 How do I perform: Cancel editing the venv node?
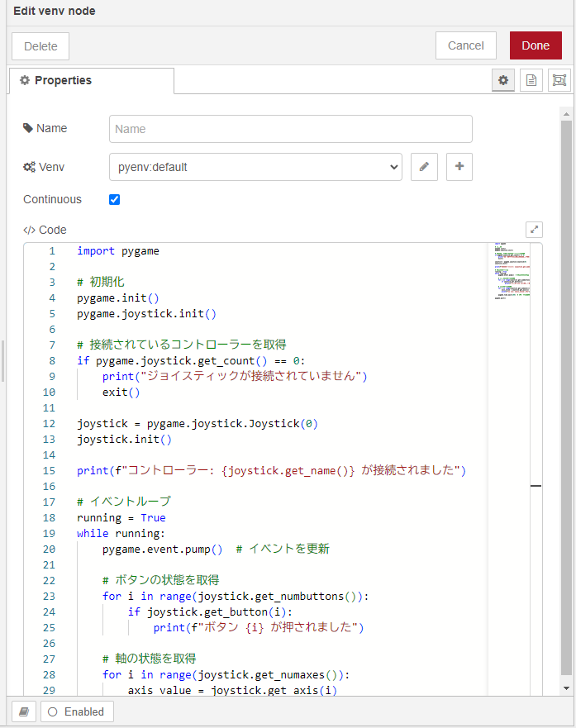coord(465,45)
